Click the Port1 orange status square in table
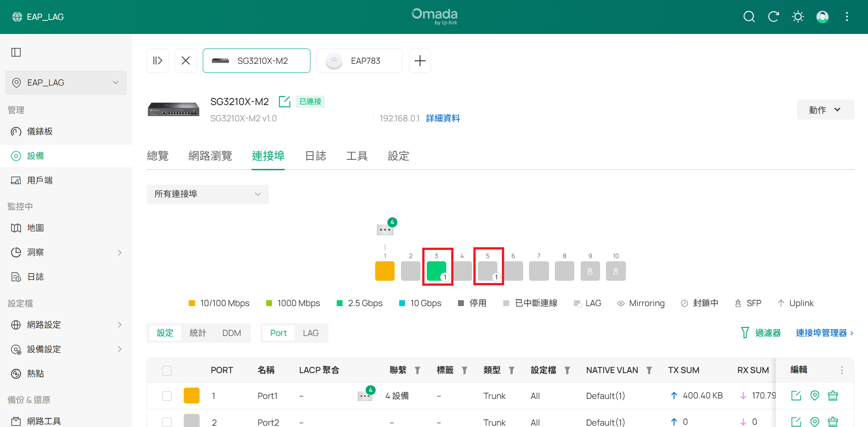The width and height of the screenshot is (868, 427). pos(191,395)
